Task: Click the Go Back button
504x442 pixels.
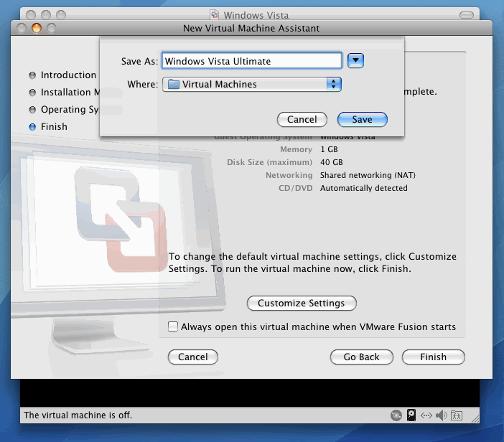Action: (361, 357)
